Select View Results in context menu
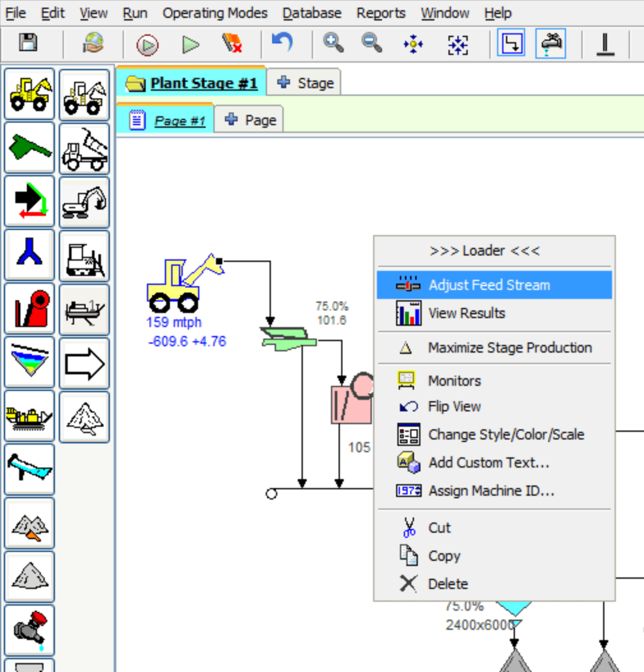Image resolution: width=644 pixels, height=672 pixels. pyautogui.click(x=466, y=313)
